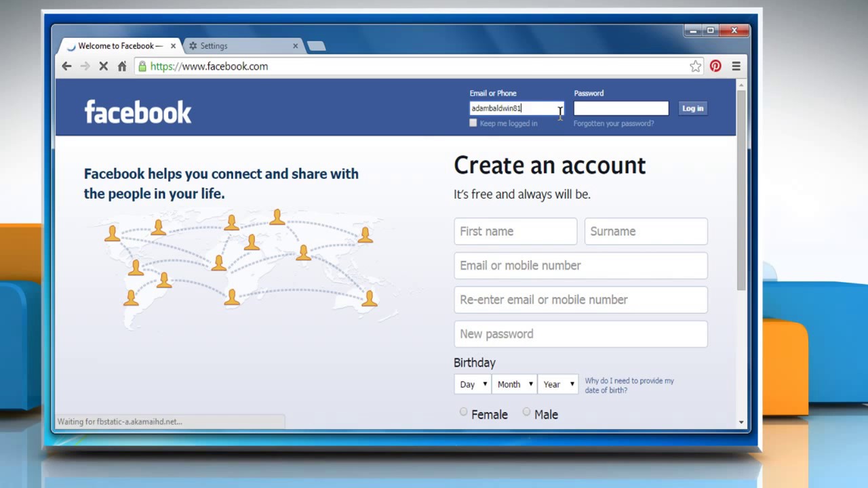
Task: Click the Waiting for fbstatic status text
Action: tap(119, 422)
